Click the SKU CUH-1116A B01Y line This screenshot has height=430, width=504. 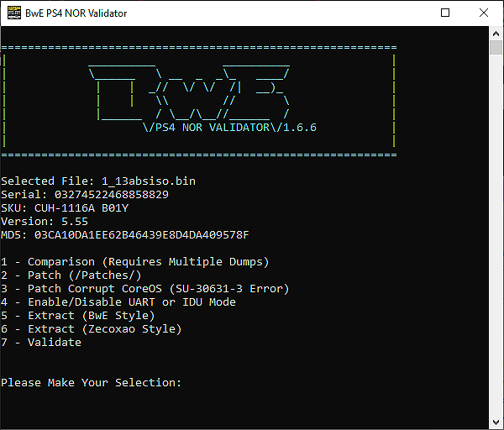click(65, 208)
